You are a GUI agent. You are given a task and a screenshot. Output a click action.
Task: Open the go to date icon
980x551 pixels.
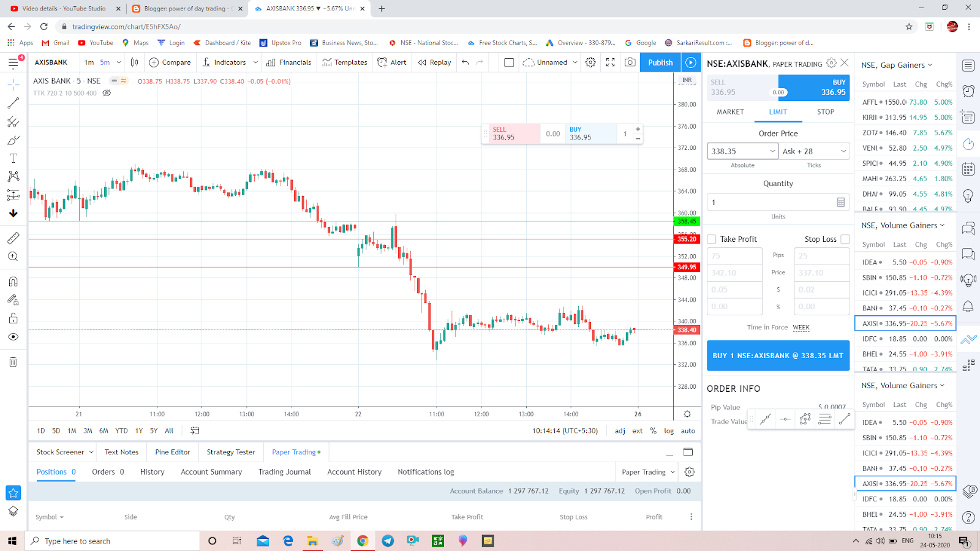[x=195, y=430]
